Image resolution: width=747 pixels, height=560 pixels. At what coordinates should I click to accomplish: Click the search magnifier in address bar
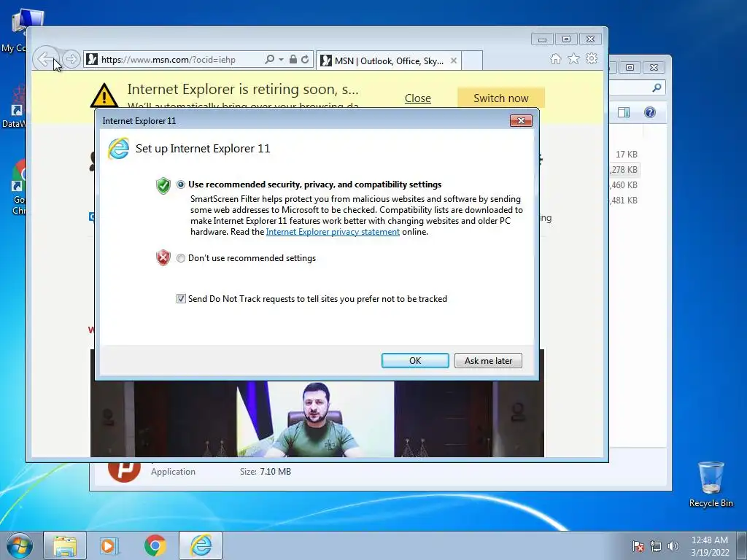pos(269,60)
